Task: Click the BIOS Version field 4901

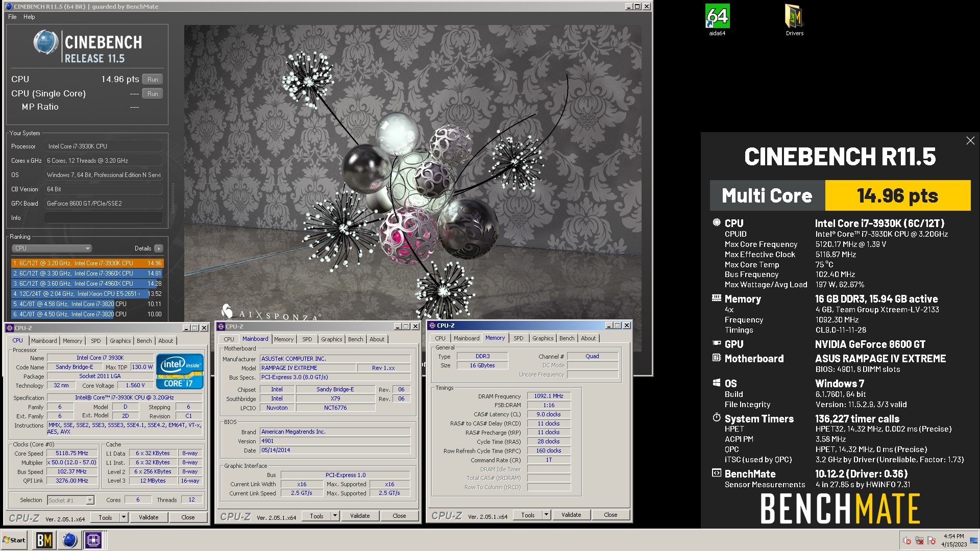Action: click(335, 441)
